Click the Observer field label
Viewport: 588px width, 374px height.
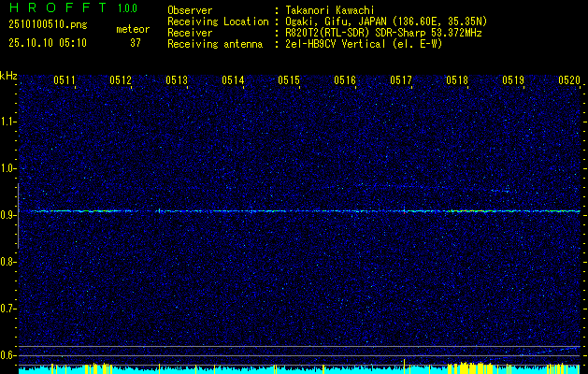pyautogui.click(x=190, y=10)
